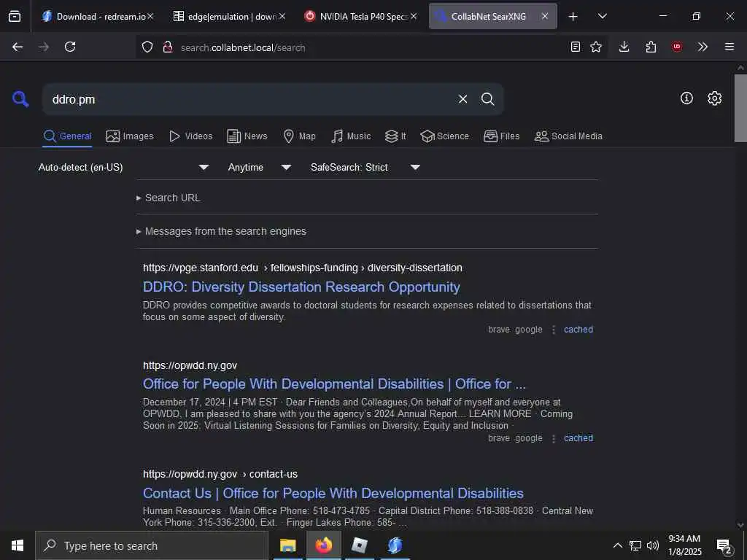Click the insecure connection lock icon
Screen dimensions: 747x560
pos(168,47)
